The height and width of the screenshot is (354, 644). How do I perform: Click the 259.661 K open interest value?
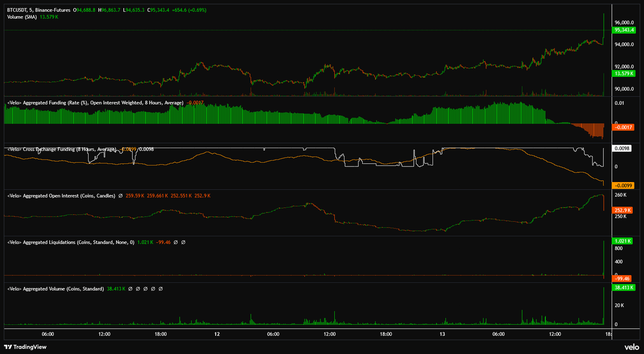[158, 196]
